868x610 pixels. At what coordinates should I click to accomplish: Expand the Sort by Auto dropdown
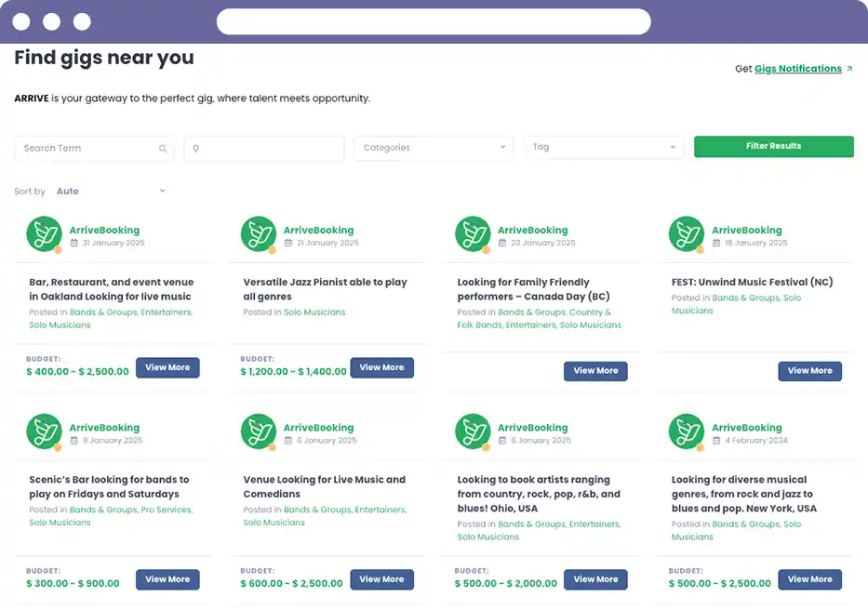point(110,191)
